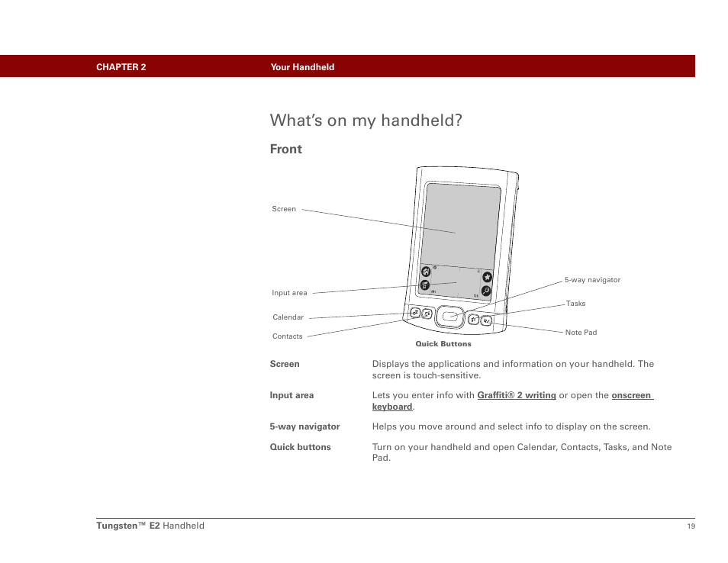Viewport: 728px width, 563px height.
Task: Tap the magnifying glass Find icon
Action: pos(486,291)
